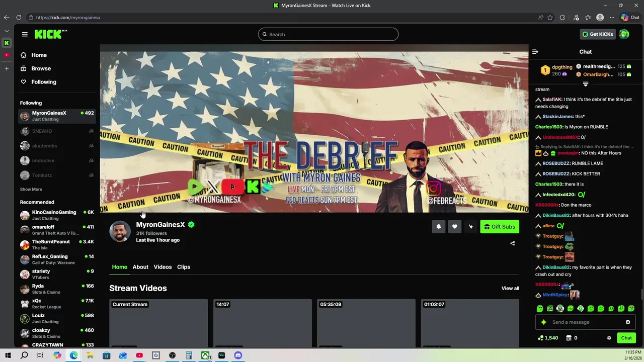Click the Kick tab in Edge sidebar

pyautogui.click(x=7, y=43)
